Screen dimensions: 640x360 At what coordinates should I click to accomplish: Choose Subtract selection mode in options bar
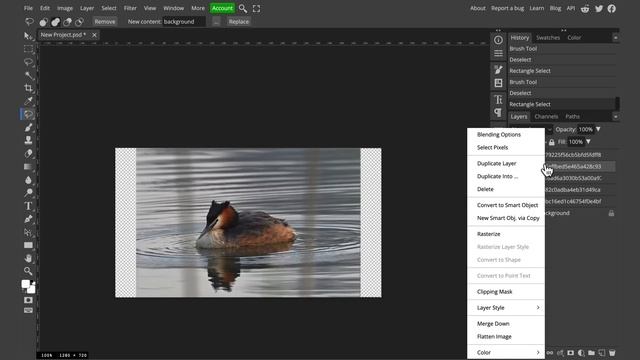[x=67, y=22]
